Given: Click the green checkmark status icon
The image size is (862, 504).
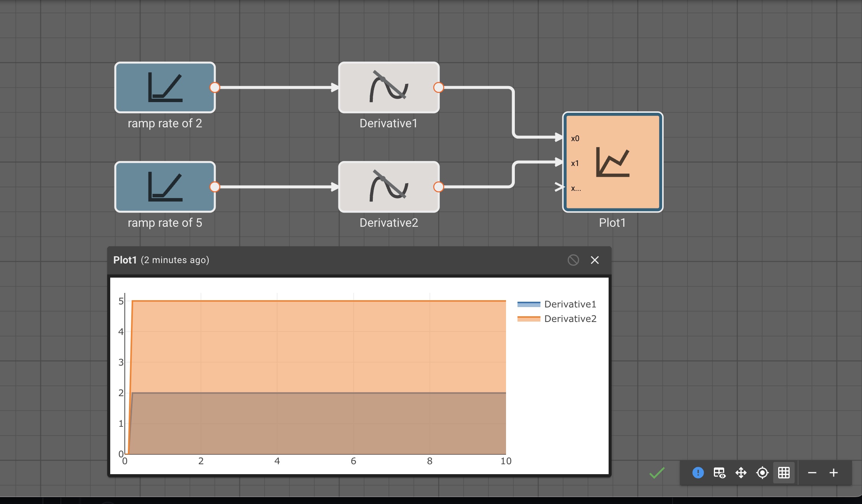Looking at the screenshot, I should tap(657, 473).
